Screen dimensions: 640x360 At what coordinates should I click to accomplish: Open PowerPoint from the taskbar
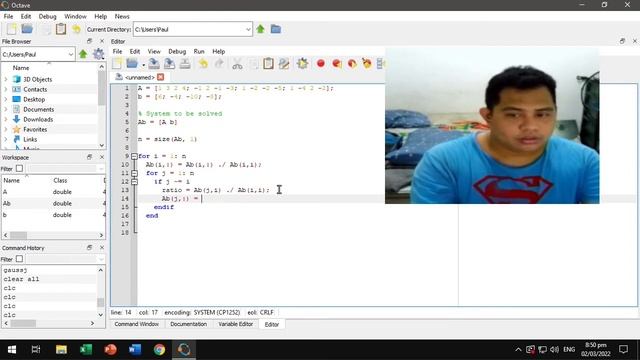click(110, 349)
